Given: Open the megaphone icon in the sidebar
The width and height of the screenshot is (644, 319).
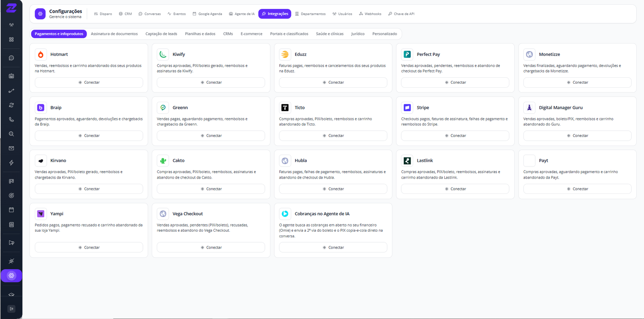Looking at the screenshot, I should pos(11,243).
